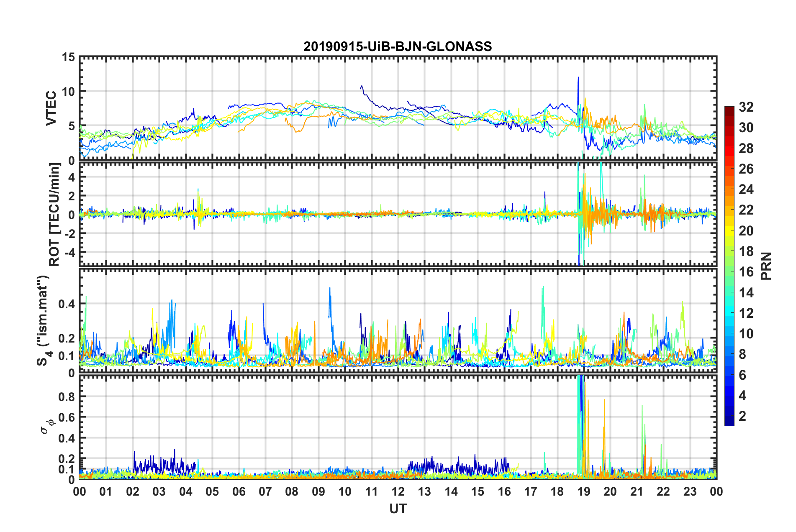The width and height of the screenshot is (796, 532).
Task: Click the 0.1 tick on S4 axis
Action: [67, 356]
